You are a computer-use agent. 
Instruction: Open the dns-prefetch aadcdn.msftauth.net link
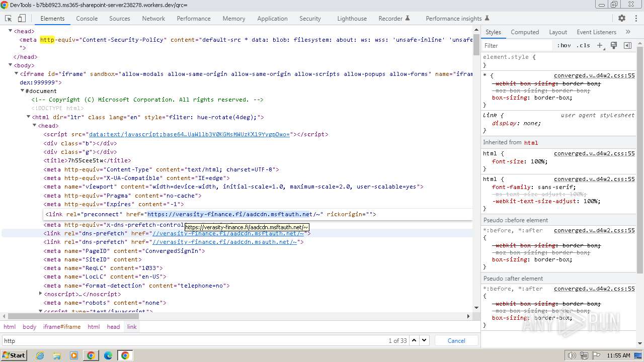(x=228, y=233)
